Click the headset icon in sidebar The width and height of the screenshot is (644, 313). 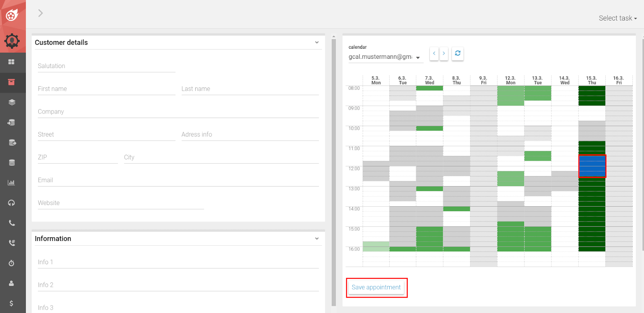pyautogui.click(x=11, y=203)
